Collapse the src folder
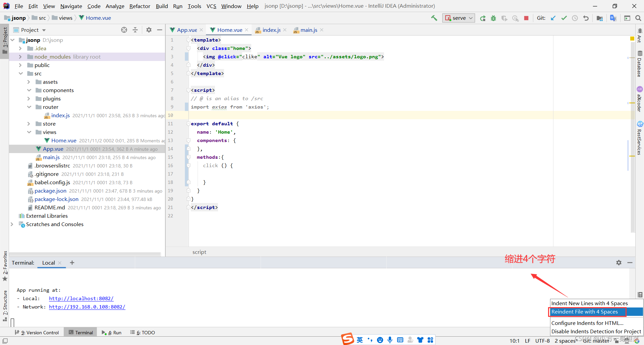 [20, 73]
